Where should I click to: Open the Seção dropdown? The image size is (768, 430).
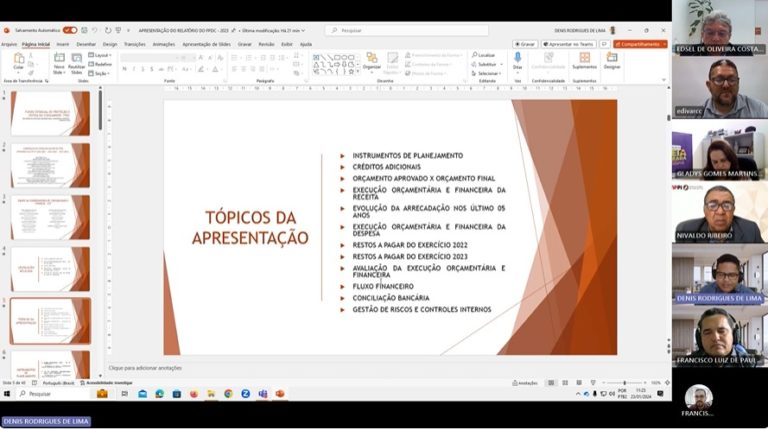pos(101,73)
